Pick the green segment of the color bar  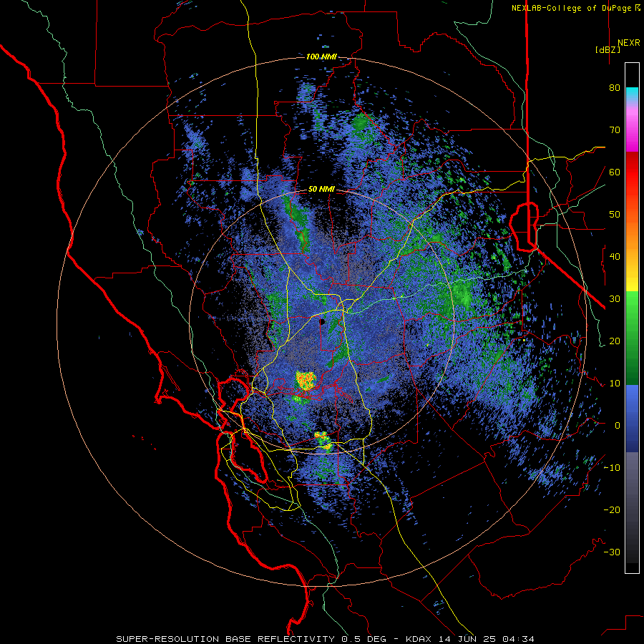[x=632, y=338]
